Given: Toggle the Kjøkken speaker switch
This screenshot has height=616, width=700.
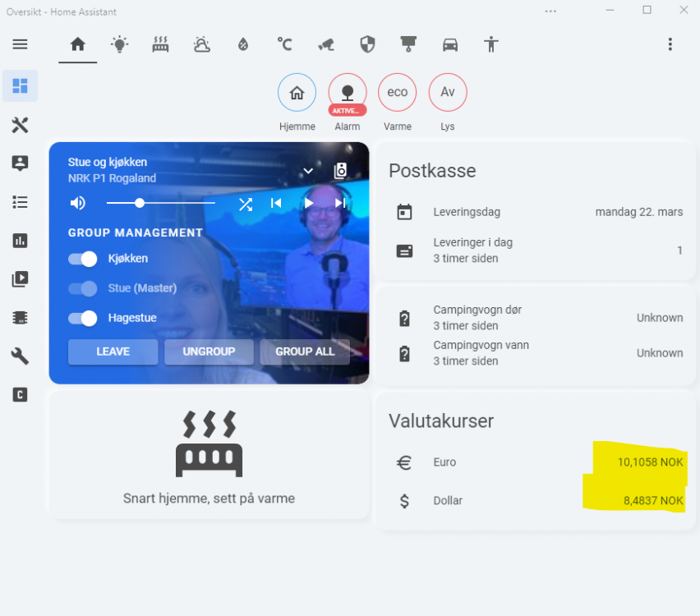Looking at the screenshot, I should (x=82, y=259).
